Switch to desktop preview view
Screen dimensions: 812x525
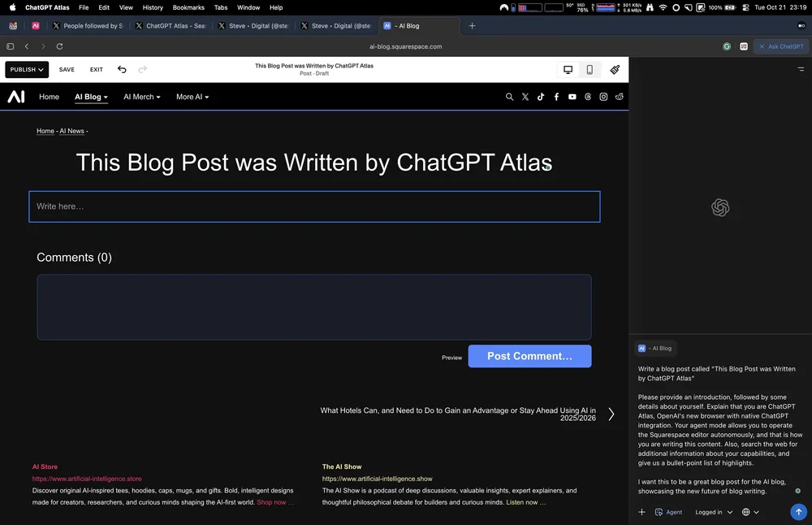coord(568,69)
